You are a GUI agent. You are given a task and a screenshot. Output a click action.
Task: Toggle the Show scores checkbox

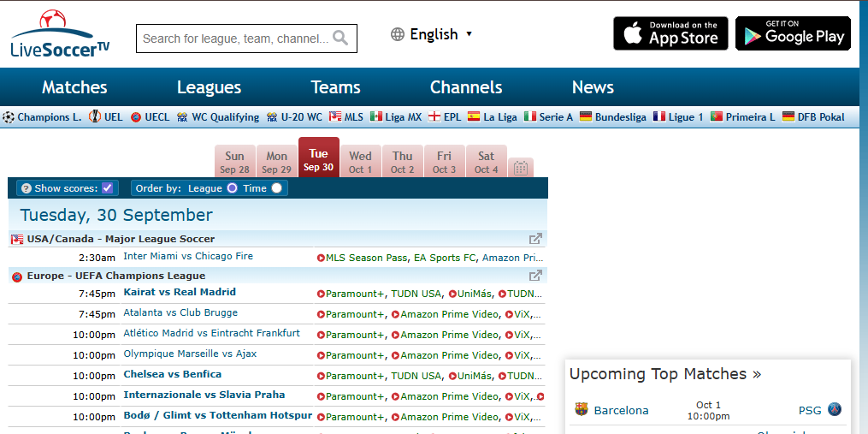click(108, 188)
